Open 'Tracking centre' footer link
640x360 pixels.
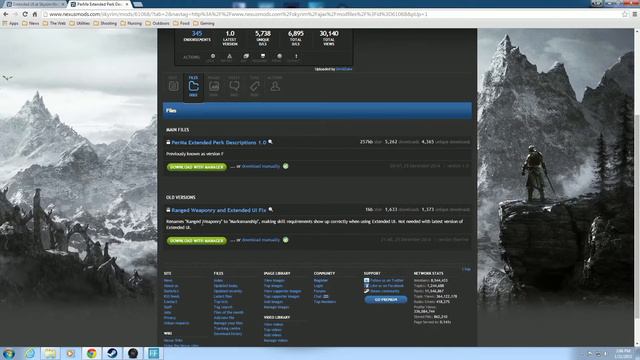point(227,328)
